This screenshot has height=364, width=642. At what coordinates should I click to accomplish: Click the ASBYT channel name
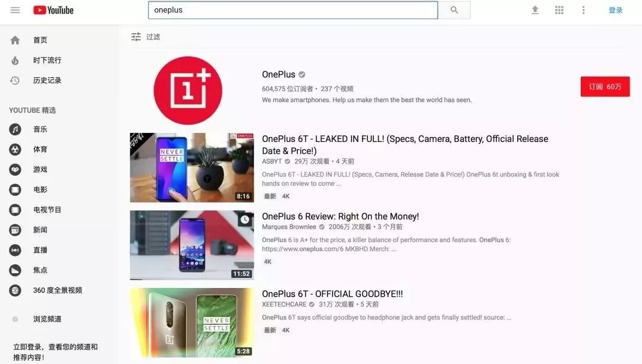(272, 162)
